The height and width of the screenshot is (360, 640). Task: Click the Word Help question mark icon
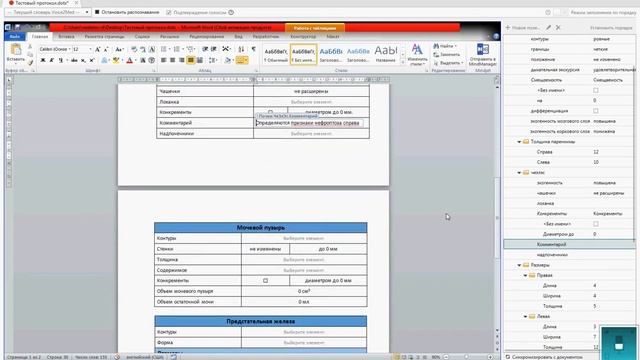click(x=496, y=36)
